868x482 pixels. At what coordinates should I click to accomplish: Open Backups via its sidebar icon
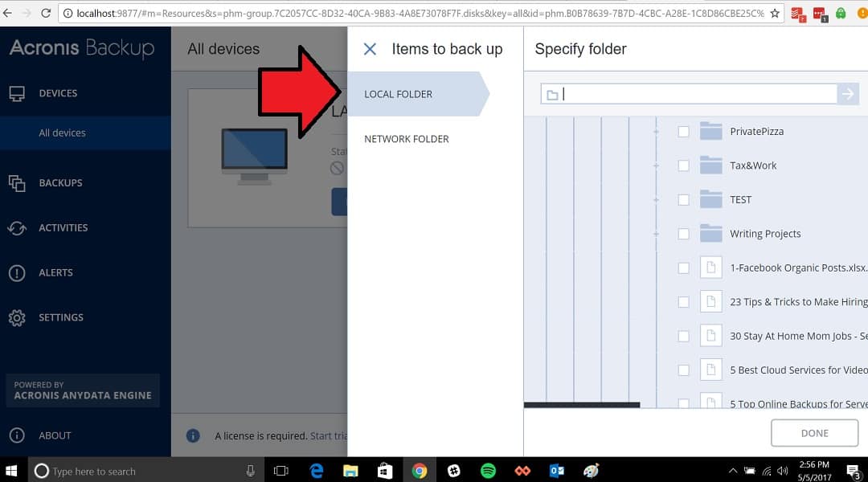[17, 183]
